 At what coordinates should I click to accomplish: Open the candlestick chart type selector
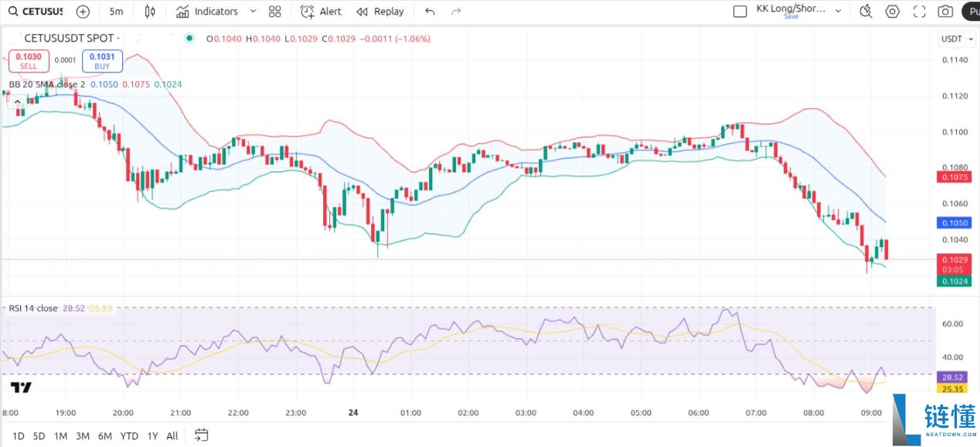150,12
